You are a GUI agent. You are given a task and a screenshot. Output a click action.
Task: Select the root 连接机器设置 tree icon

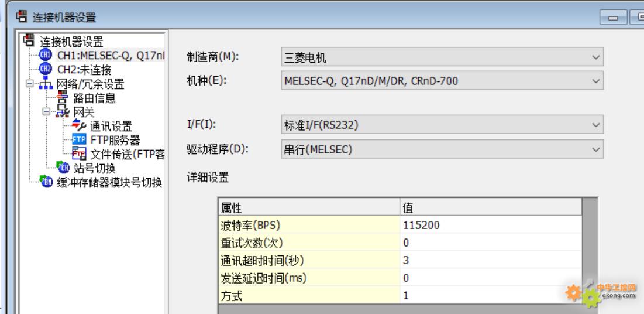[29, 40]
